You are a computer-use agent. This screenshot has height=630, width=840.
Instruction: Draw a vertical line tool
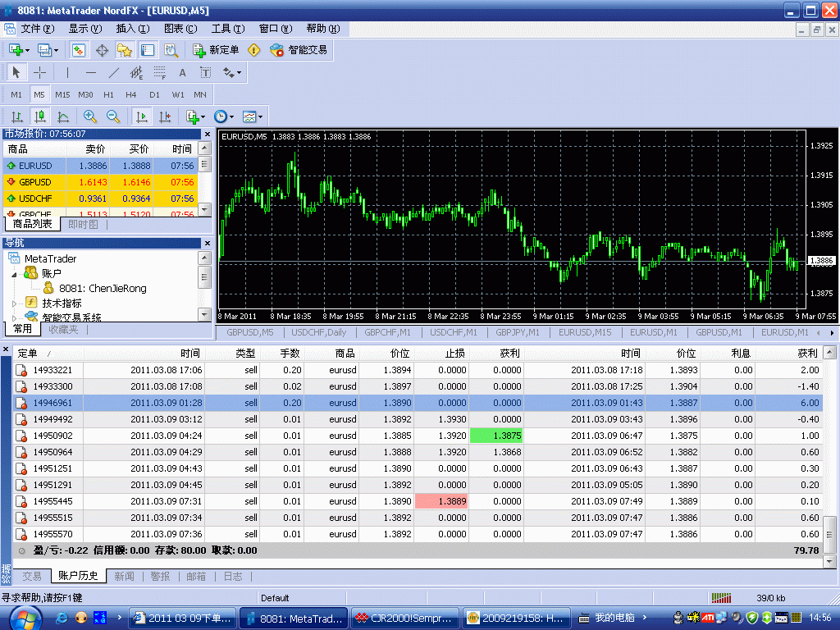point(67,73)
